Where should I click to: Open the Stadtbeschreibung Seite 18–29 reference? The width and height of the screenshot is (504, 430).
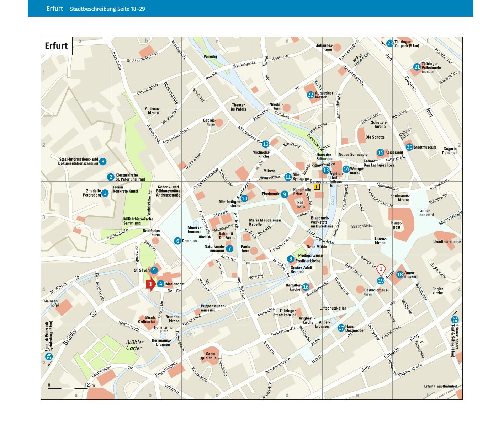(107, 9)
